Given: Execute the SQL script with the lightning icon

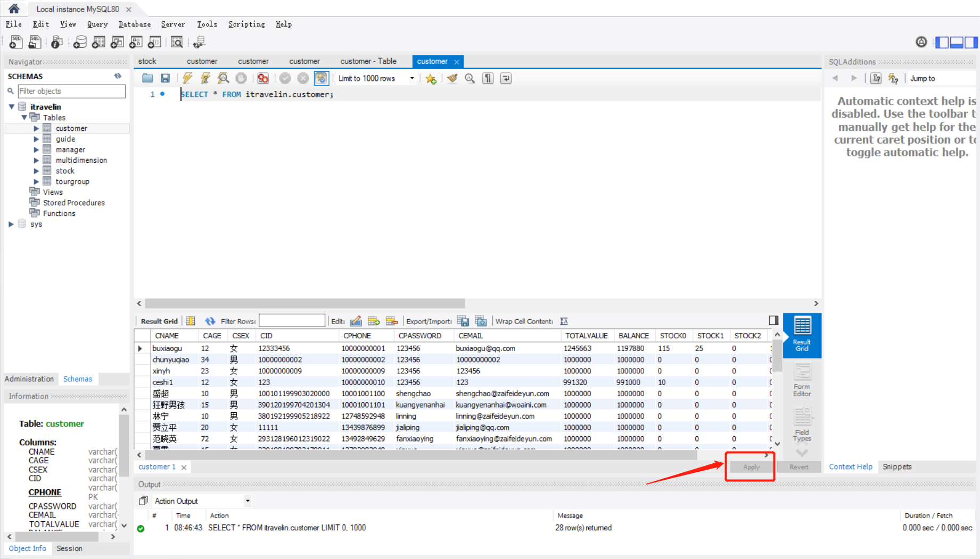Looking at the screenshot, I should pyautogui.click(x=187, y=78).
